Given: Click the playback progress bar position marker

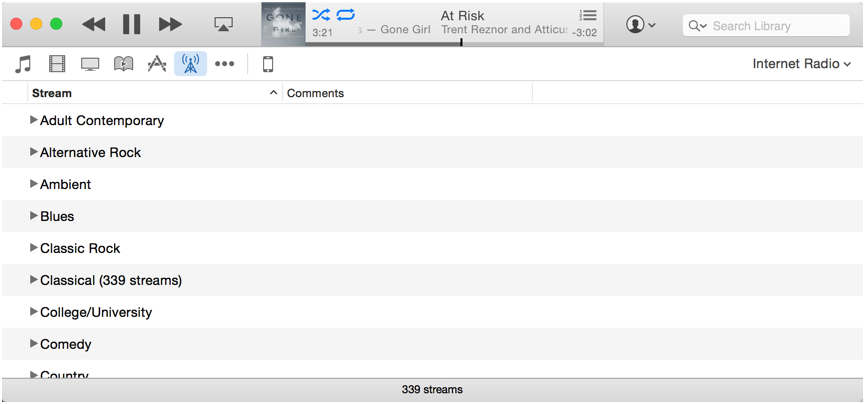Looking at the screenshot, I should coord(461,42).
